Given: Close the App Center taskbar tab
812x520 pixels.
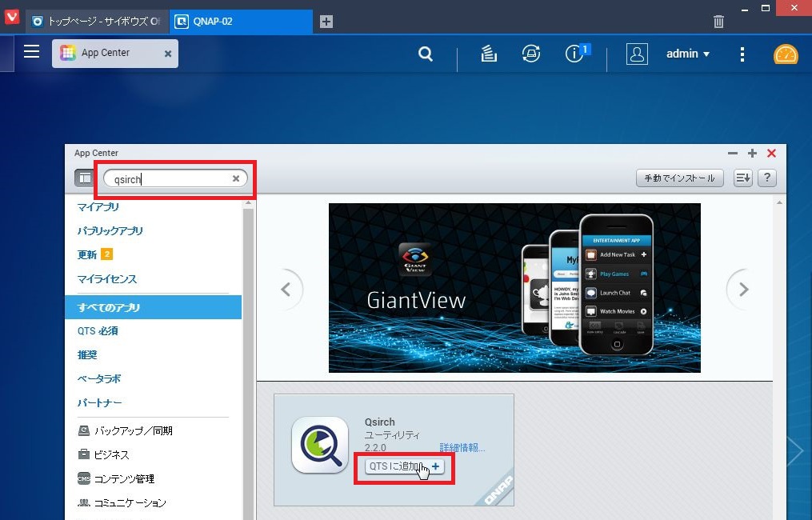Looking at the screenshot, I should coord(168,54).
